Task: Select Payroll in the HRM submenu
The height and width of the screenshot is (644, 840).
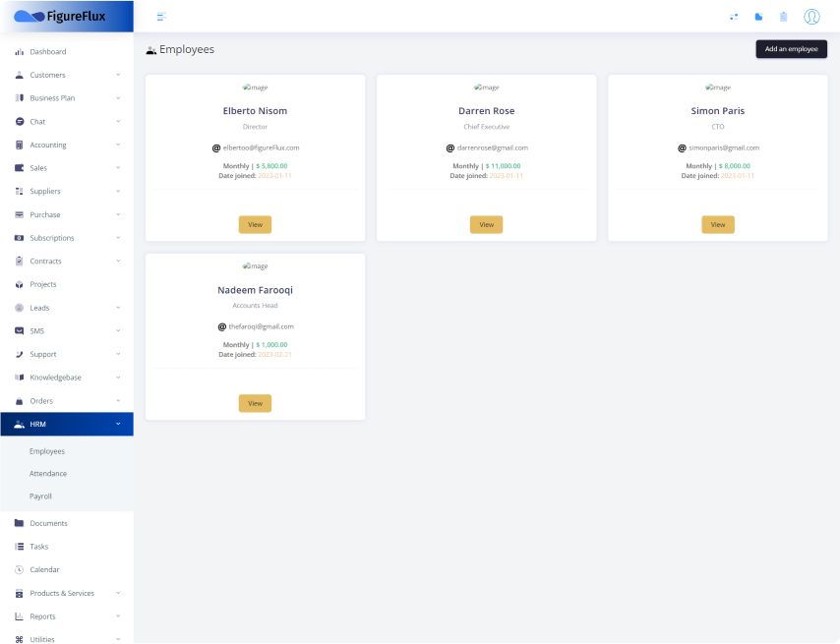Action: [40, 497]
